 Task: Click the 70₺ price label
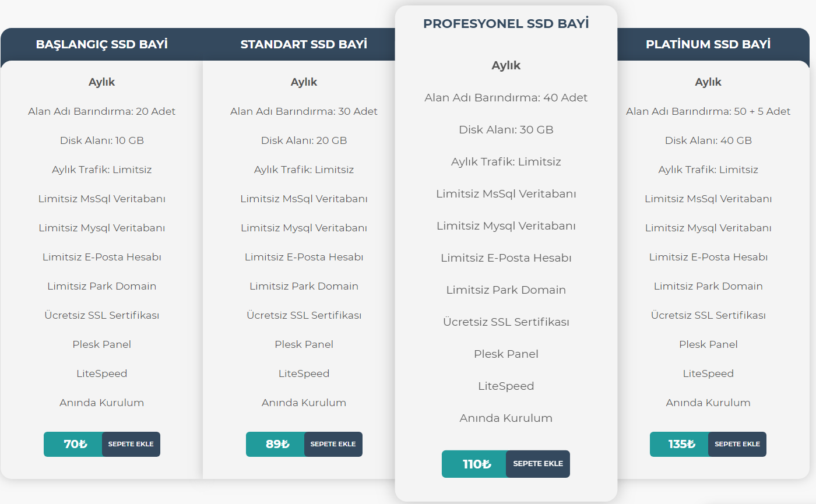pyautogui.click(x=73, y=444)
